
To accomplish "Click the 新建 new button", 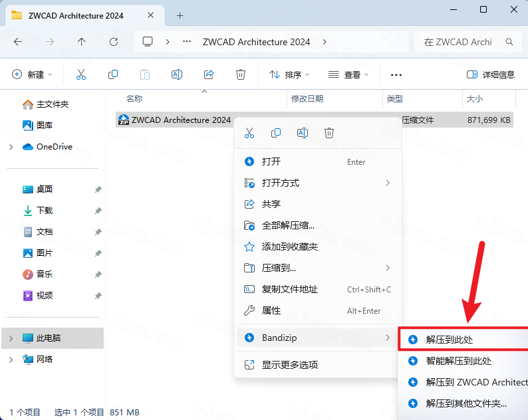I will 32,74.
